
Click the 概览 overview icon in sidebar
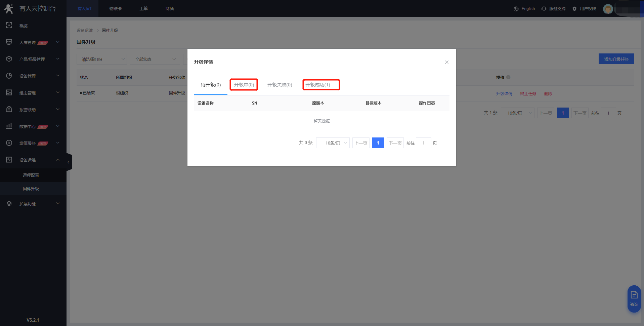point(9,25)
